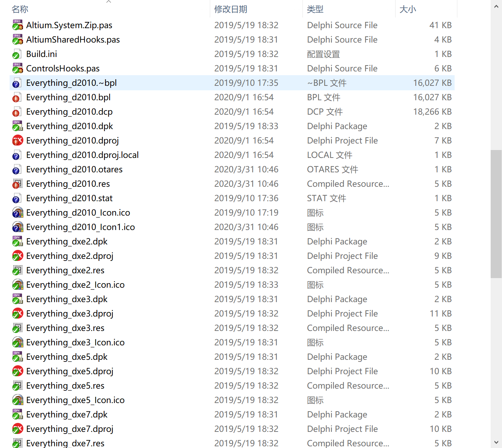Select file name Everything_dxe2.dproj
Viewport: 502px width, 448px height.
70,256
